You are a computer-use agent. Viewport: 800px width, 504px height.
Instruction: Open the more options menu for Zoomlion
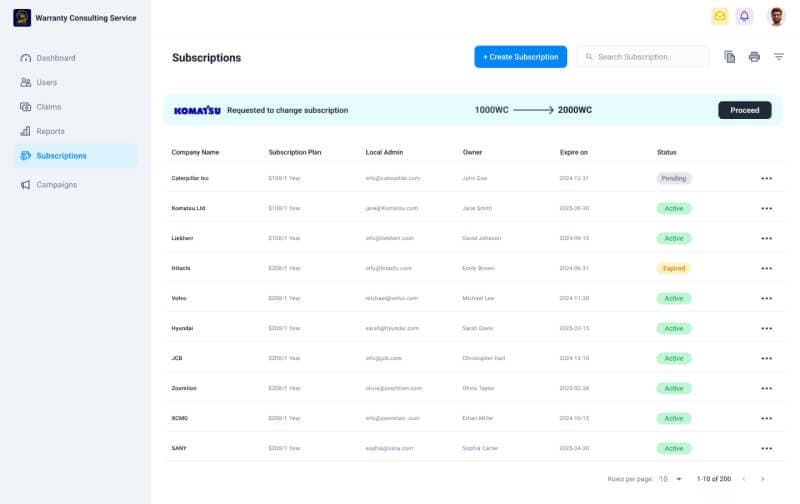[x=766, y=389]
